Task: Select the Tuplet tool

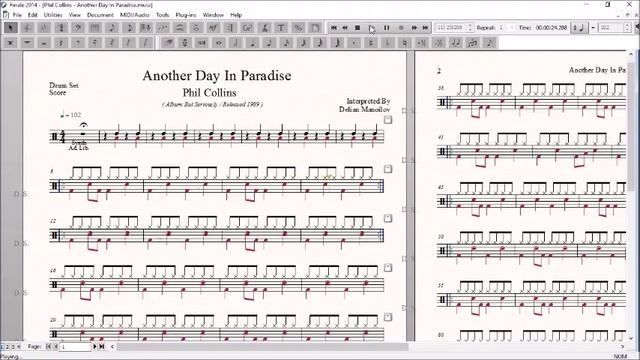Action: coord(163,28)
